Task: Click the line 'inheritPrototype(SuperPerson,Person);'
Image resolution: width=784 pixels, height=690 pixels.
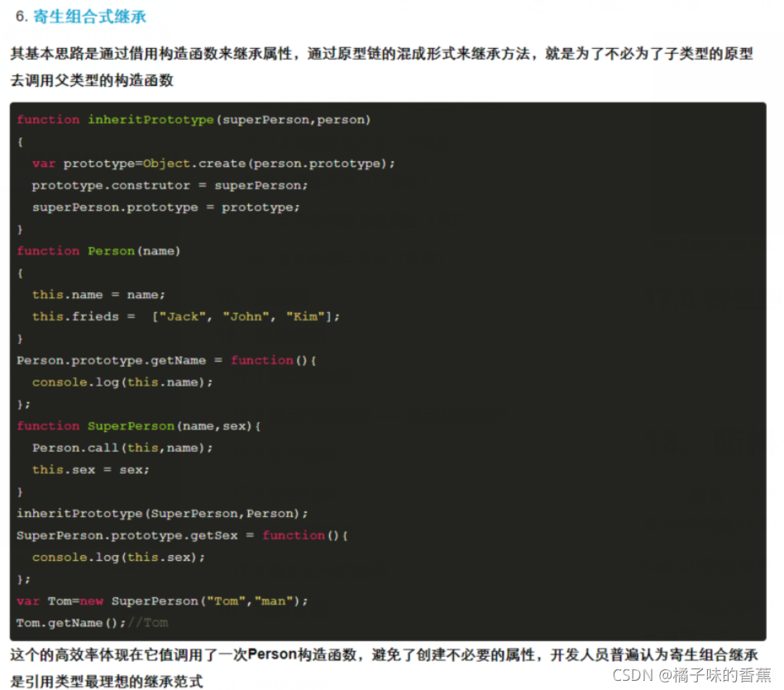Action: click(x=162, y=514)
